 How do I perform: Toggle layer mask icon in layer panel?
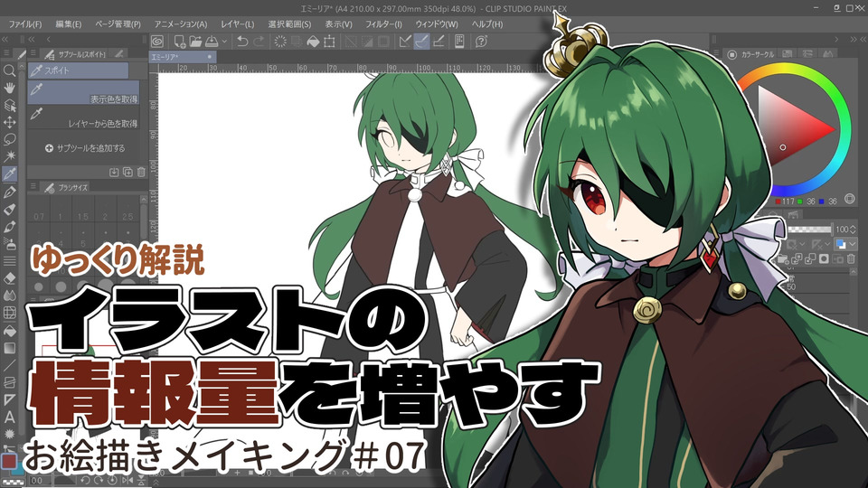824,258
